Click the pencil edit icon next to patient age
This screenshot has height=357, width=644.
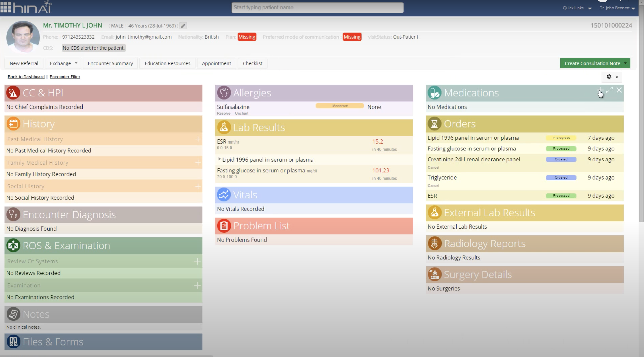(183, 26)
